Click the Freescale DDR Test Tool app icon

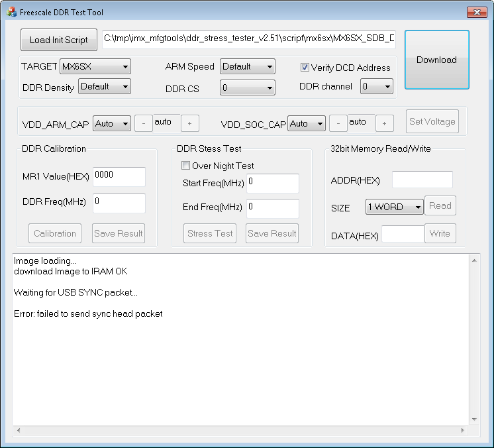11,13
